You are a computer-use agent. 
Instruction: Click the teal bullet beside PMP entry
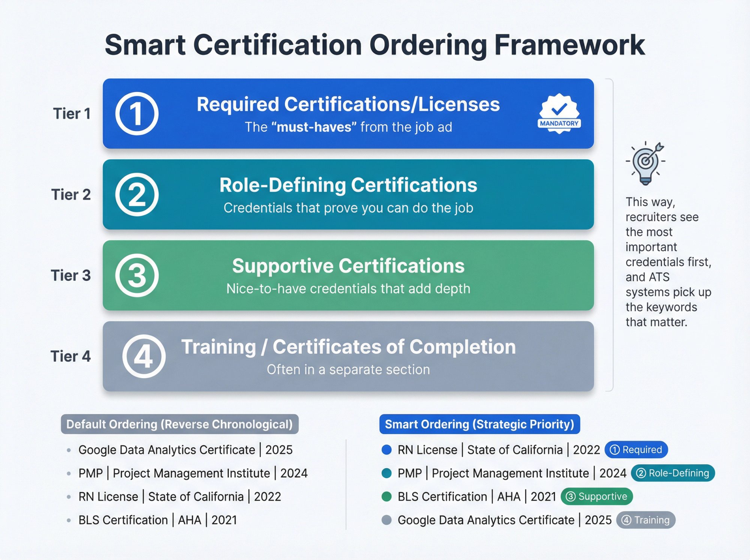[x=386, y=473]
